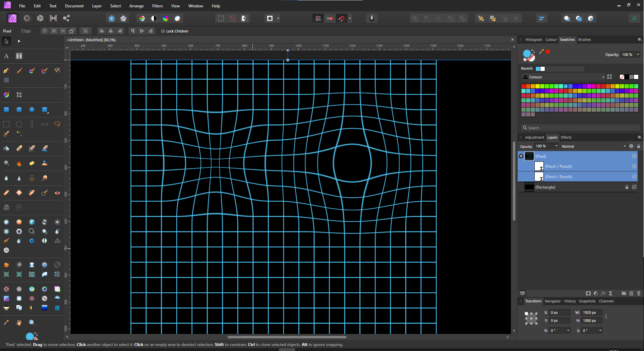This screenshot has width=644, height=351.
Task: Open the rotation R dropdown
Action: pos(568,331)
